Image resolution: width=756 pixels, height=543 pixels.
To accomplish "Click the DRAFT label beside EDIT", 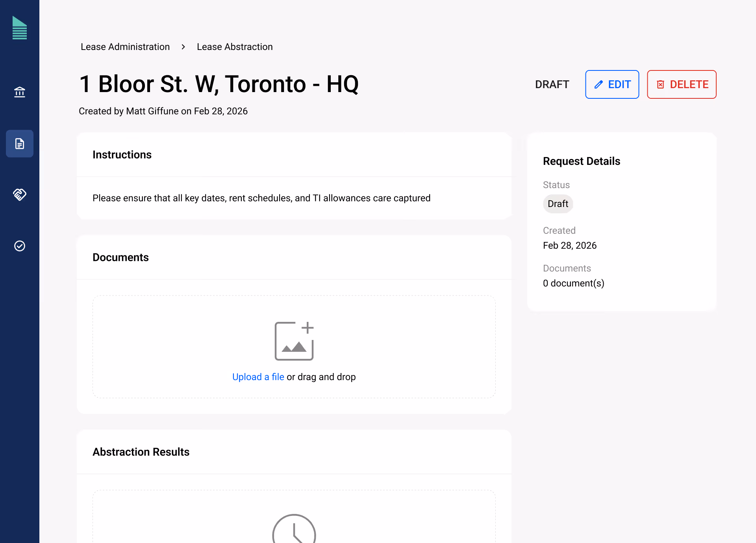I will click(552, 84).
